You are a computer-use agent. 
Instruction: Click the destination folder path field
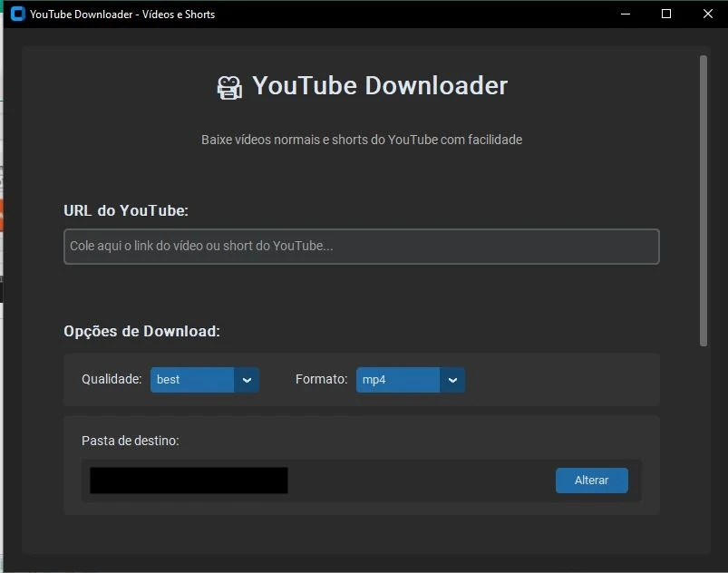(x=189, y=481)
